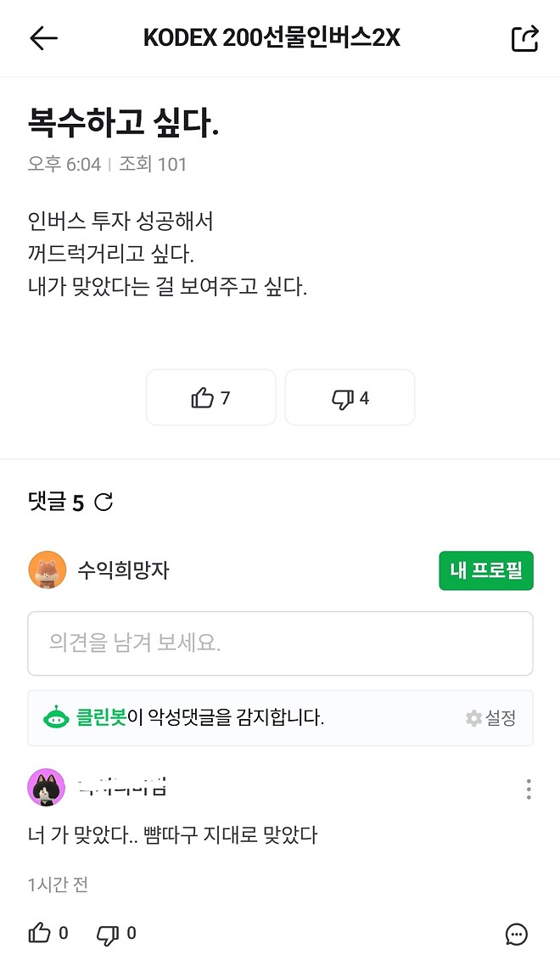Dislike the post showing 4 dislikes

[x=350, y=397]
